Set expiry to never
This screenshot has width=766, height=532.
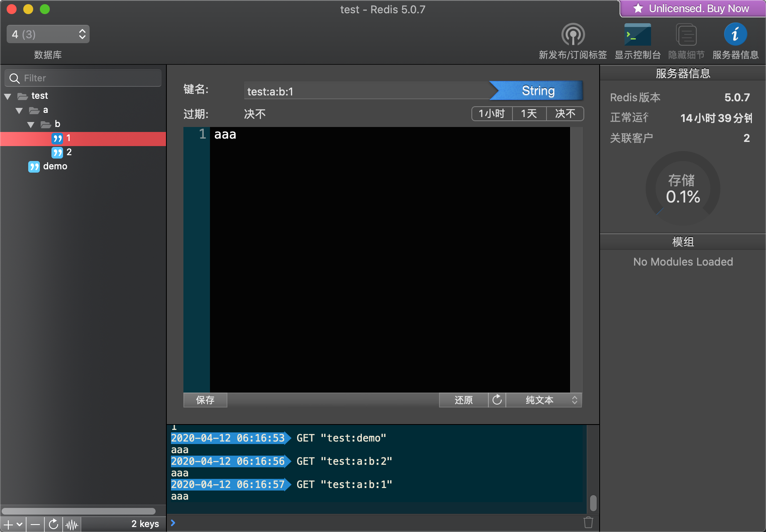click(565, 114)
